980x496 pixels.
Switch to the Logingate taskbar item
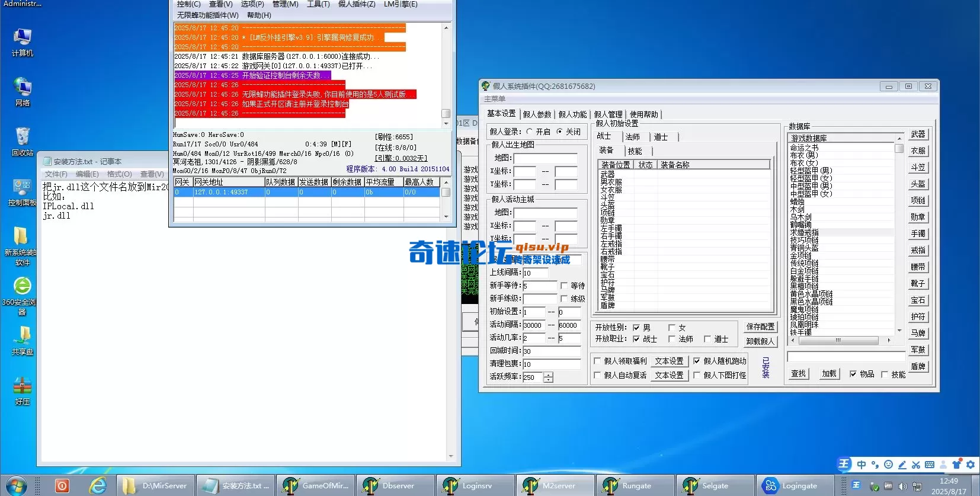tap(795, 485)
